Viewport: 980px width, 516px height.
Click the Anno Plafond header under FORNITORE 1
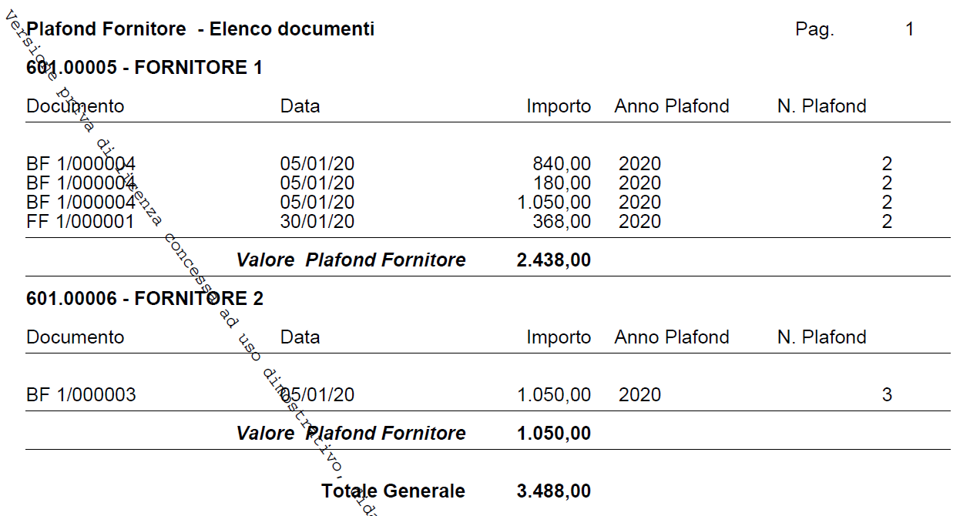pyautogui.click(x=671, y=106)
